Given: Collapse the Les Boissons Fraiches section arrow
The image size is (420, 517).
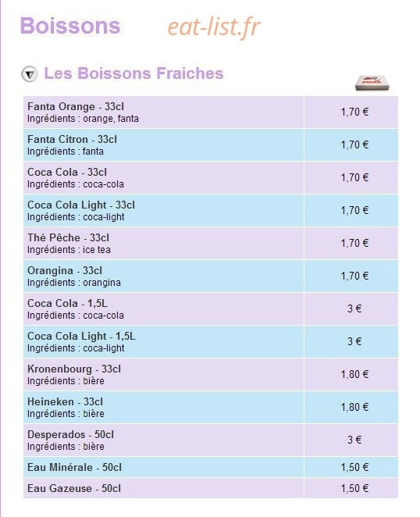Looking at the screenshot, I should (x=30, y=74).
